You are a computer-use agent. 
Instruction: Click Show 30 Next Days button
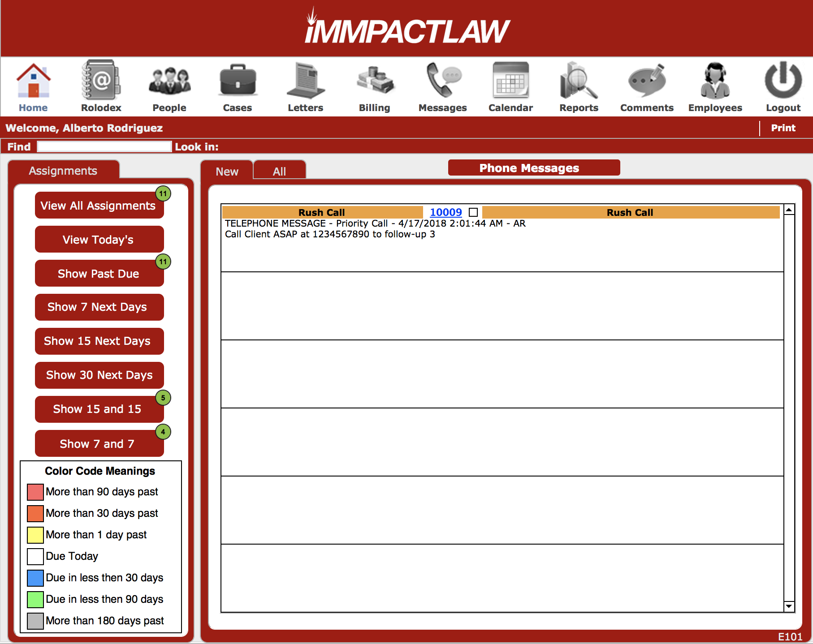[x=99, y=375]
